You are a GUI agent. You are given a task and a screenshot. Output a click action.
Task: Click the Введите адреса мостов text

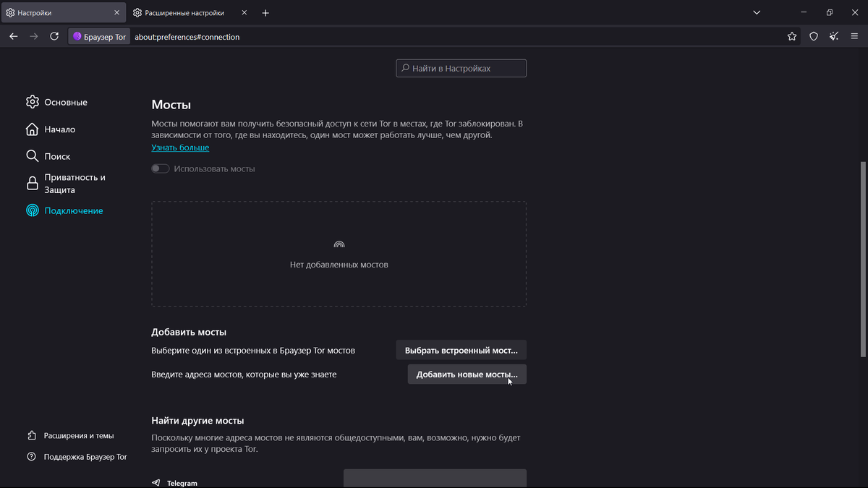pyautogui.click(x=244, y=374)
